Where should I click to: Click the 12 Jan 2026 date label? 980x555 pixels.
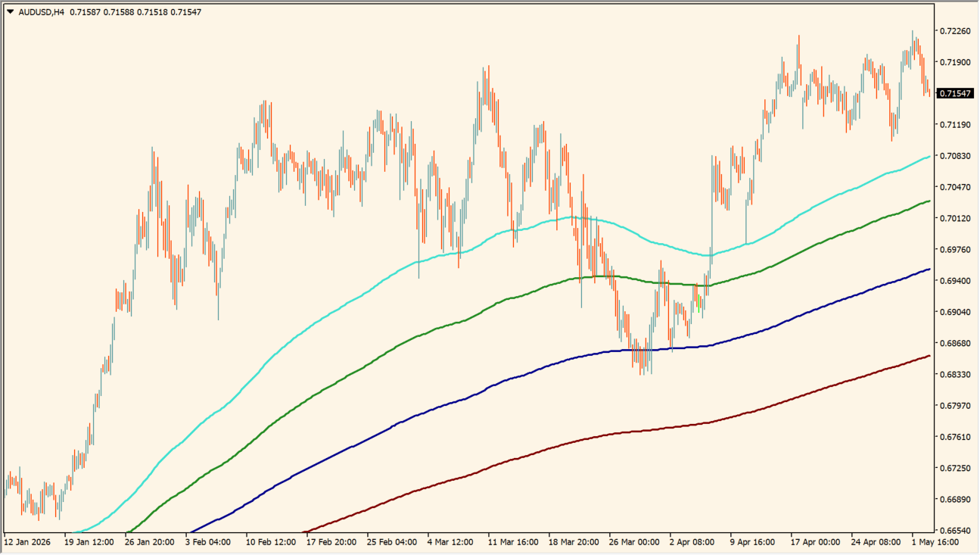coord(28,543)
